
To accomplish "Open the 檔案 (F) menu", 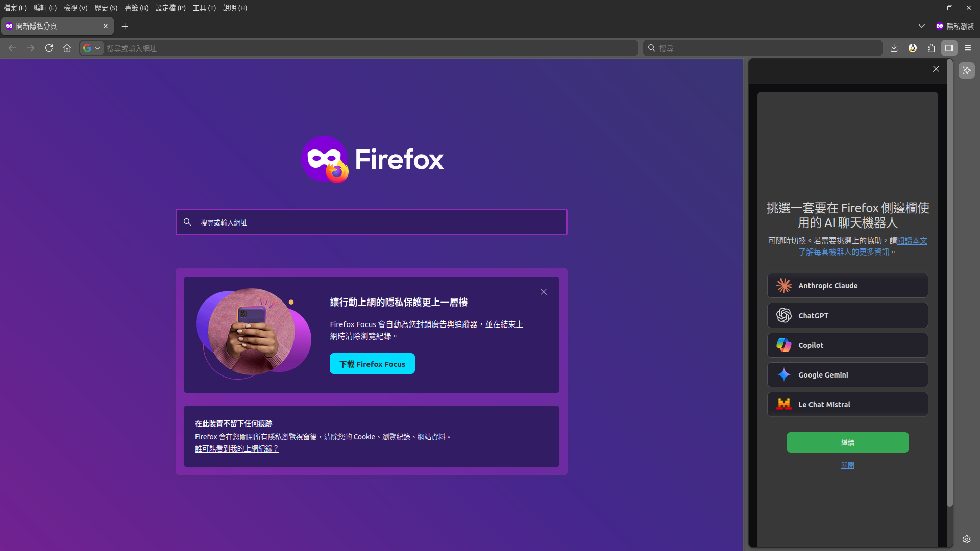I will pos(15,8).
